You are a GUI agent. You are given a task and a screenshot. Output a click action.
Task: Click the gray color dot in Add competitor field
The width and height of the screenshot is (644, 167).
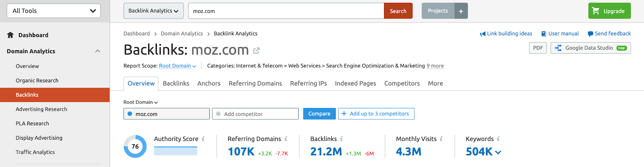tap(218, 114)
